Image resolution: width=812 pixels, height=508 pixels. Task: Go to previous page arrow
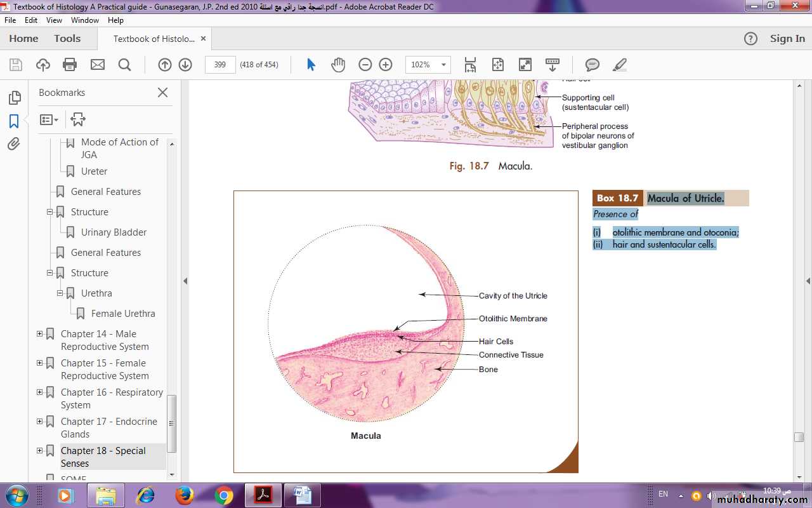[x=164, y=64]
